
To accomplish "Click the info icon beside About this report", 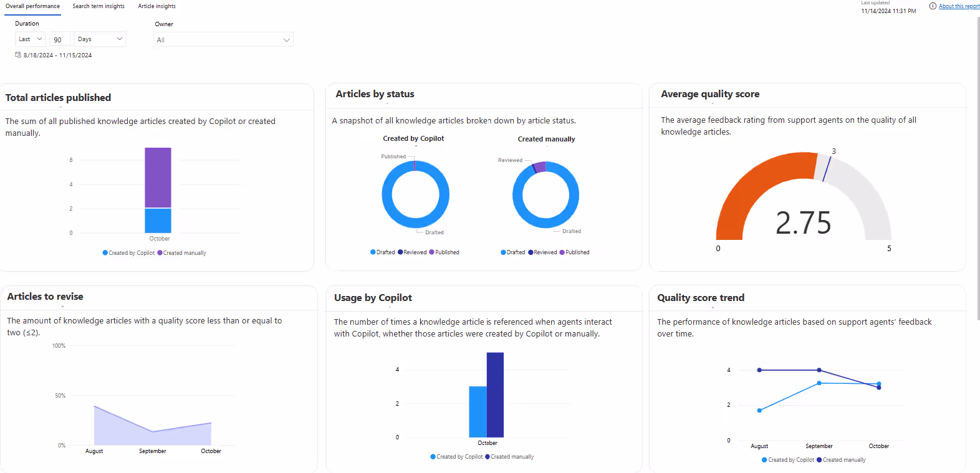I will pyautogui.click(x=933, y=6).
